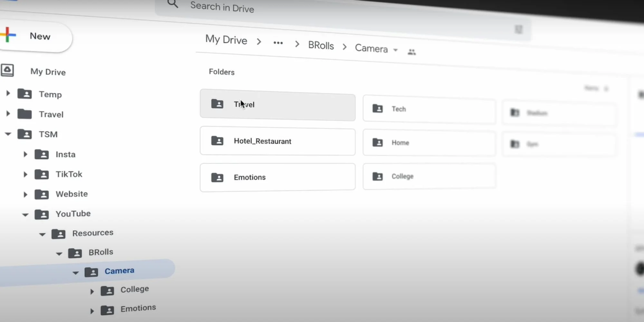Collapse the Resources folder arrow

click(42, 234)
